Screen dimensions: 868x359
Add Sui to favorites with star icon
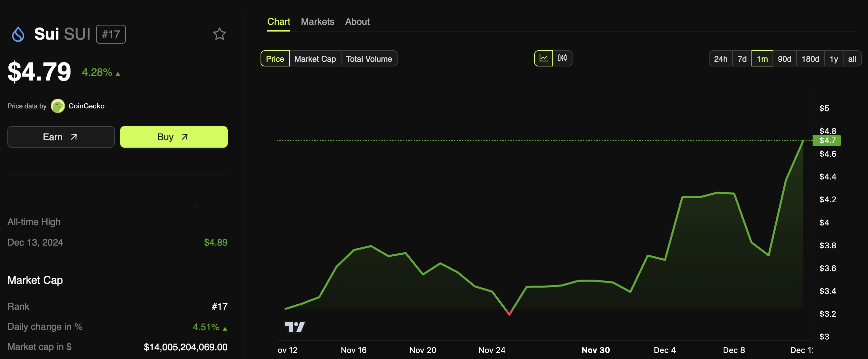pos(219,34)
